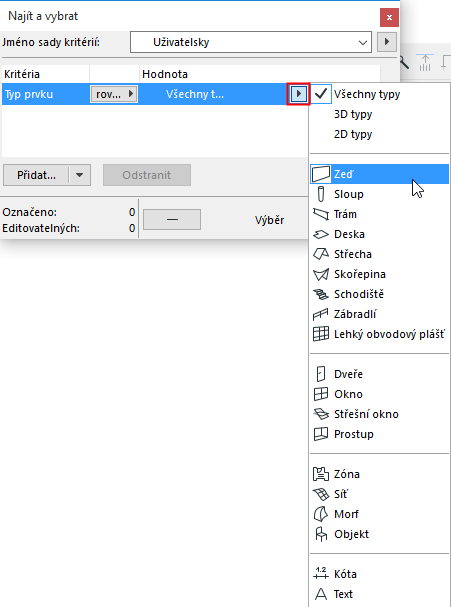Choose the Schodiště stair icon
The height and width of the screenshot is (607, 451).
321,294
